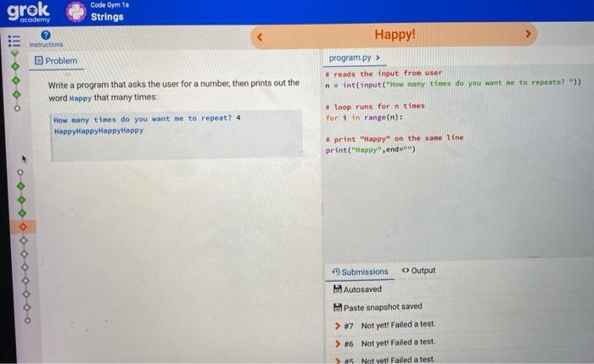The width and height of the screenshot is (594, 364).
Task: Click the Happy! problem title
Action: 395,35
